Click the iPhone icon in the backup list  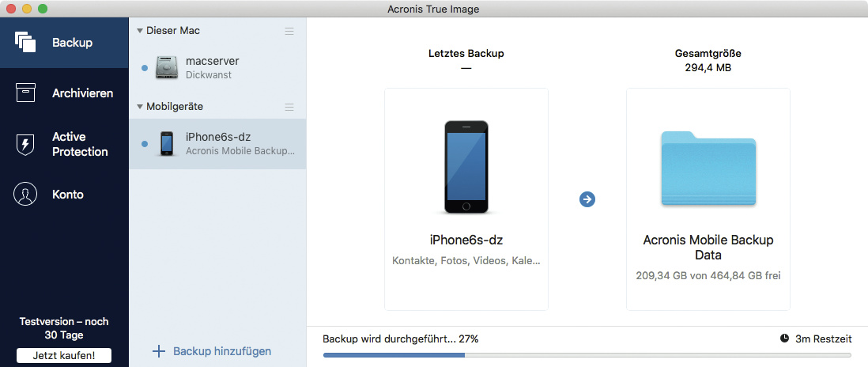tap(167, 143)
